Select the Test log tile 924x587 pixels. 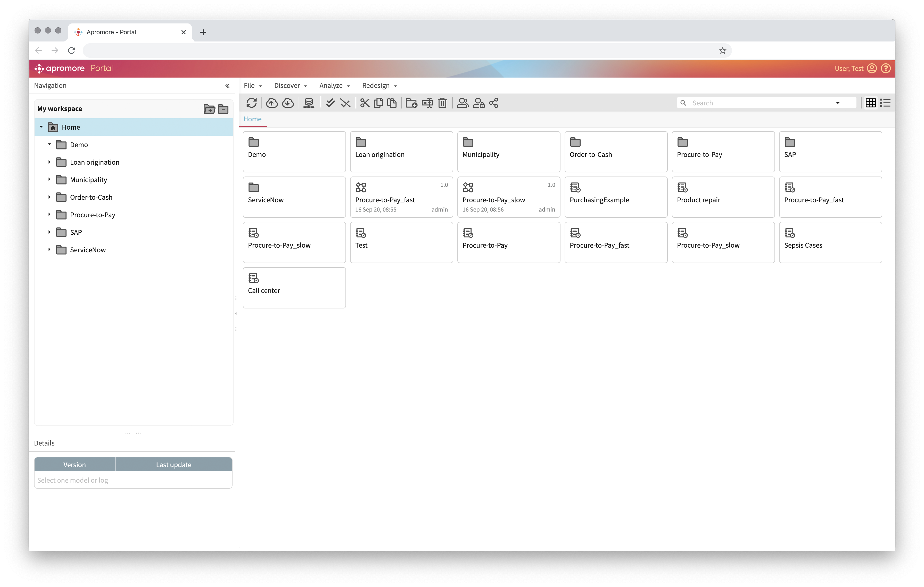(x=401, y=242)
